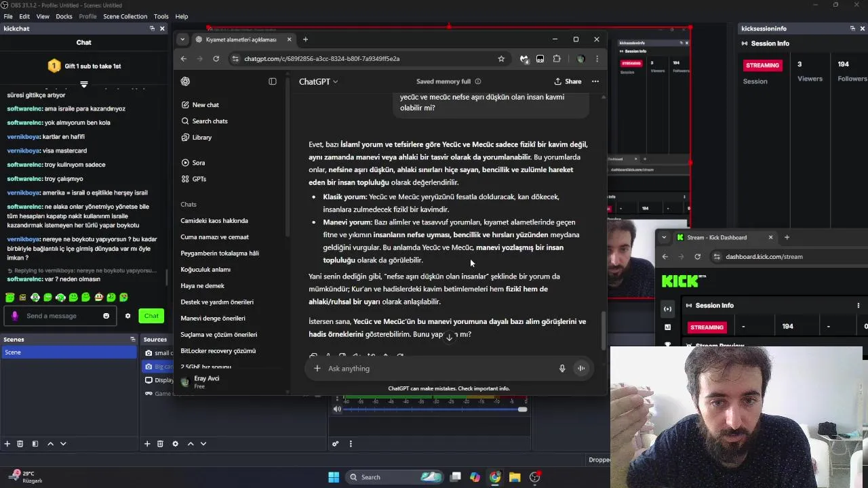The image size is (868, 488).
Task: Add a new source with the plus icon
Action: [x=147, y=444]
